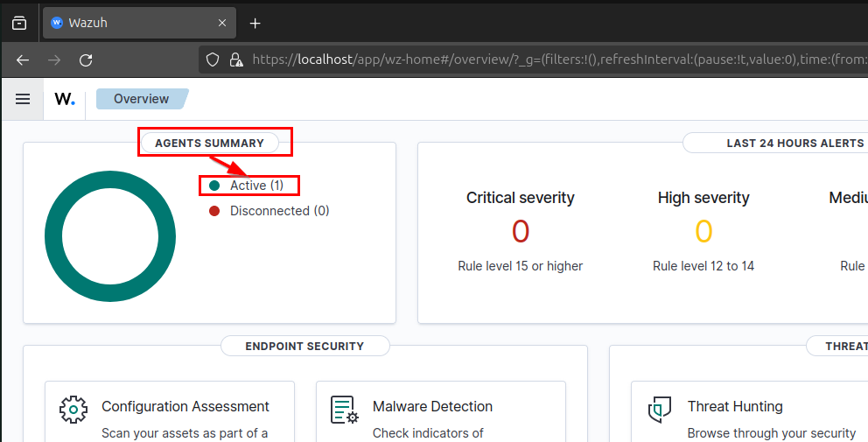Viewport: 868px width, 442px height.
Task: Click the High severity count 0
Action: tap(703, 232)
